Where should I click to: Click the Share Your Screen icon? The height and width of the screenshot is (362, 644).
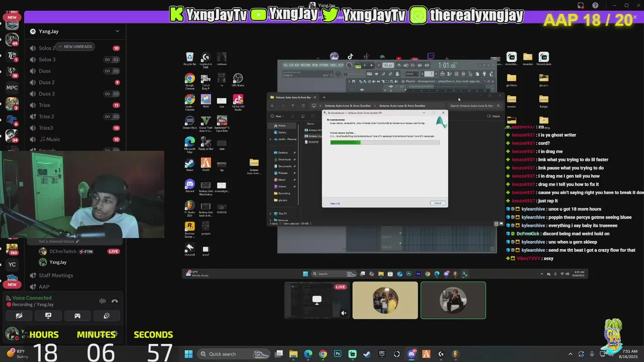48,316
